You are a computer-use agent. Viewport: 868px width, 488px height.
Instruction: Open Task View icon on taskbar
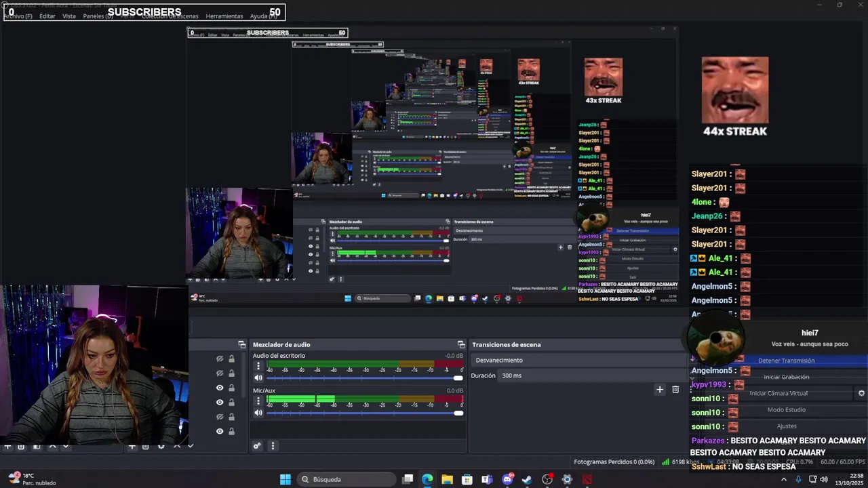coord(408,479)
